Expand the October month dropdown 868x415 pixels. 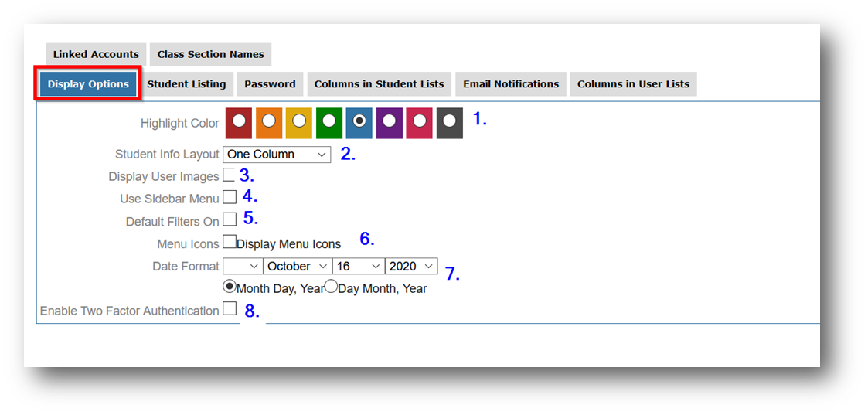pyautogui.click(x=298, y=266)
